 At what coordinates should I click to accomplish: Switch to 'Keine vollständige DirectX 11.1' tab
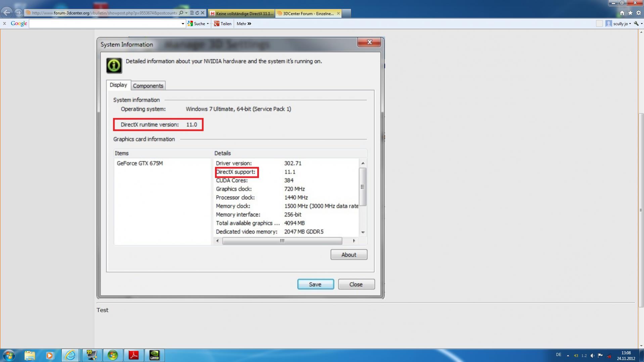(x=241, y=13)
